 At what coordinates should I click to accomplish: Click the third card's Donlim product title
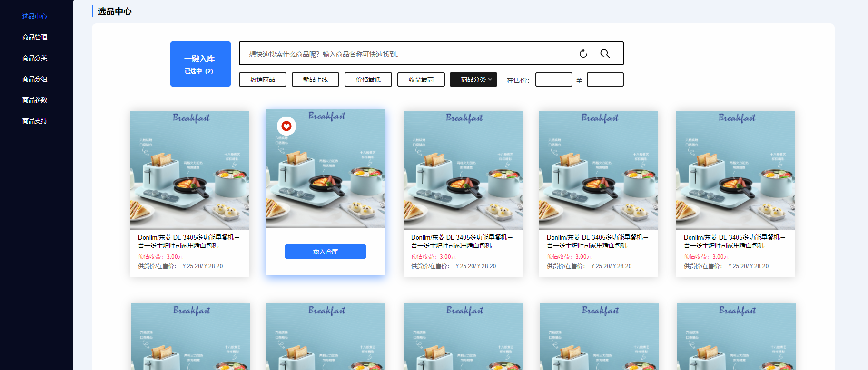(462, 242)
